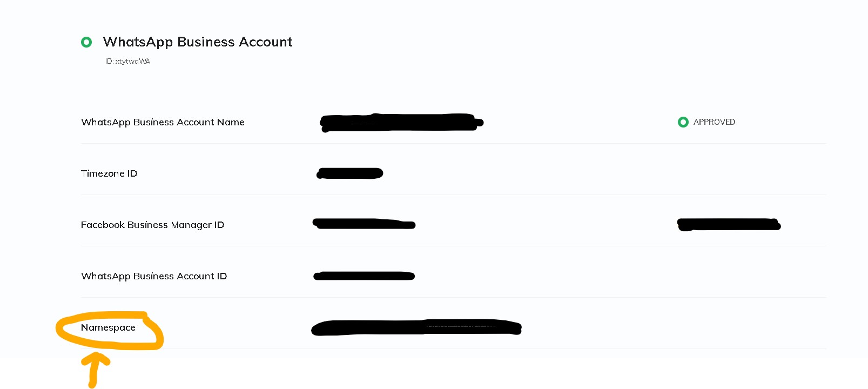
Task: Click orange circle annotation around Namespace
Action: pyautogui.click(x=110, y=331)
